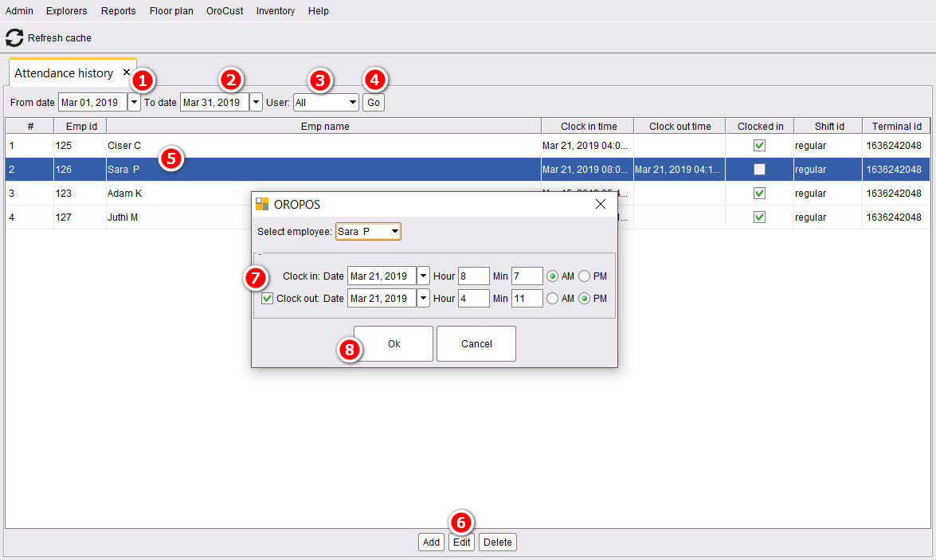This screenshot has height=560, width=936.
Task: Click the Delete button
Action: 498,542
